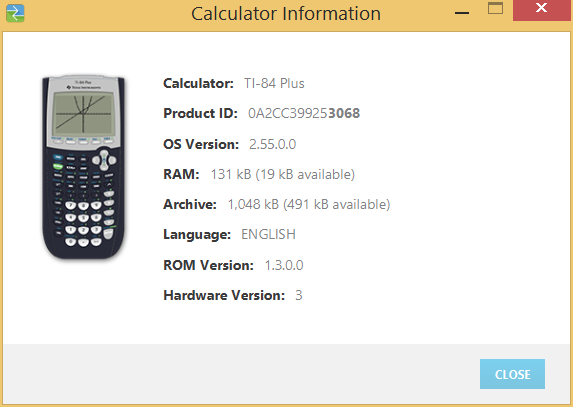Click the 'Language:' label
The image size is (573, 407).
click(197, 234)
